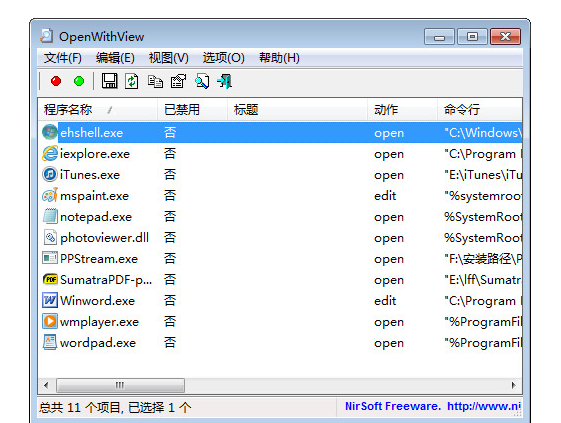This screenshot has width=561, height=423.
Task: Click the notepad.exe notebook icon
Action: 50,217
